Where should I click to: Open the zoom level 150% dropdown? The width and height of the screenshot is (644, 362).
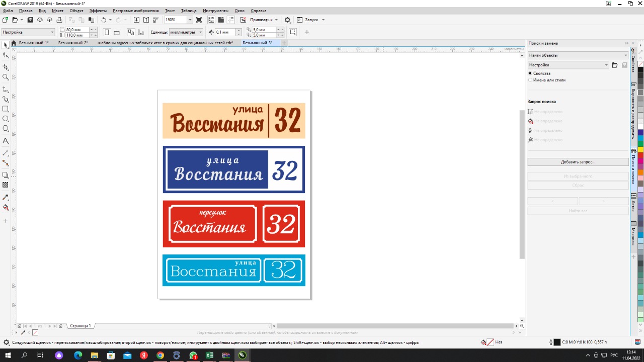tap(190, 20)
